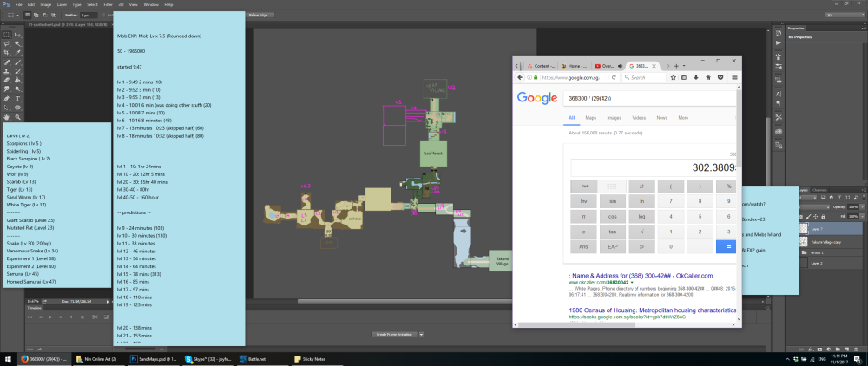Open Firefox from the Windows taskbar
This screenshot has height=366, width=868.
pyautogui.click(x=45, y=357)
